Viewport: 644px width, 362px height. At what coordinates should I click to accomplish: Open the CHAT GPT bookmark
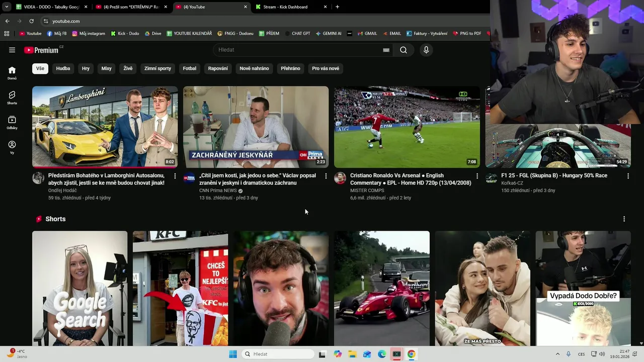(297, 34)
